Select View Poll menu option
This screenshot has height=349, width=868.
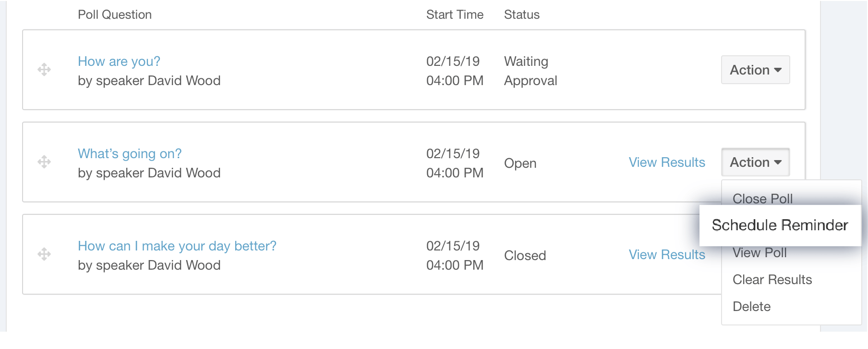coord(759,253)
